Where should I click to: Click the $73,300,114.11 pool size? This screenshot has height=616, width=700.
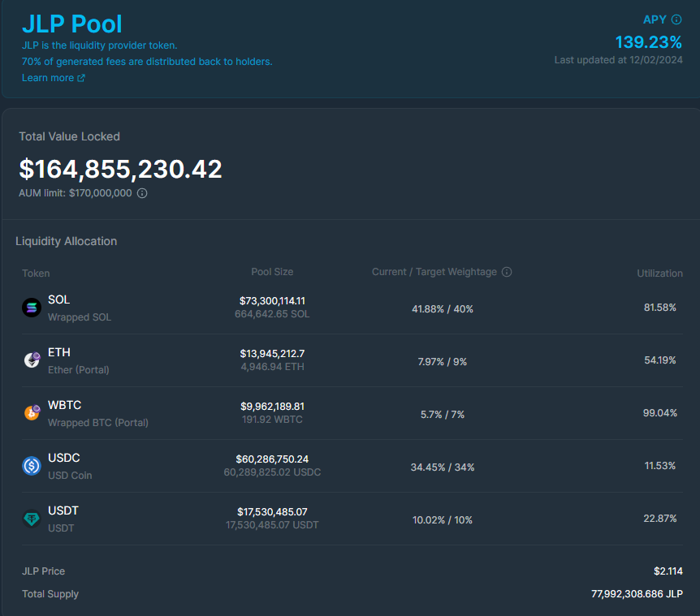coord(272,301)
